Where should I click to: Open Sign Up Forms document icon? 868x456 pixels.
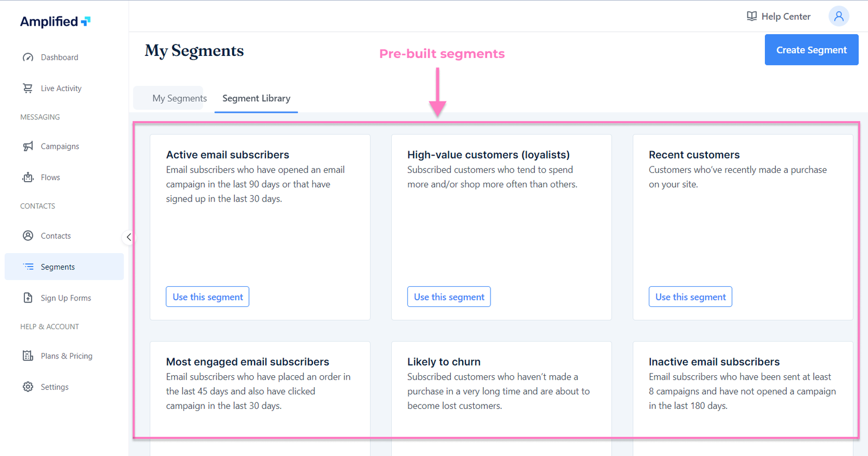click(x=28, y=298)
